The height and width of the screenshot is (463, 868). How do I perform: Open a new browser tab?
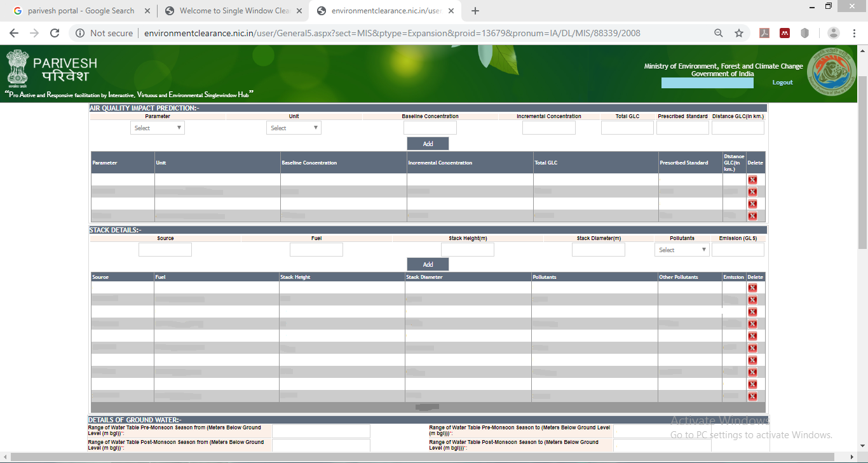475,11
